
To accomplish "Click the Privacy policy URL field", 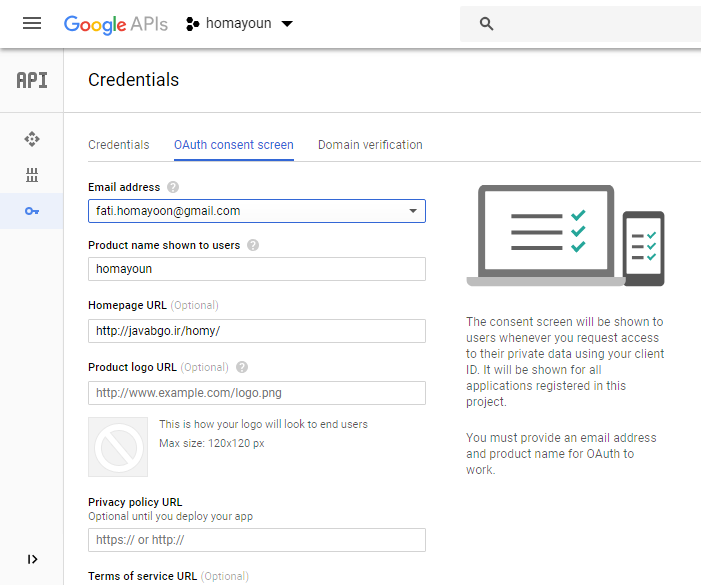I will [x=257, y=540].
